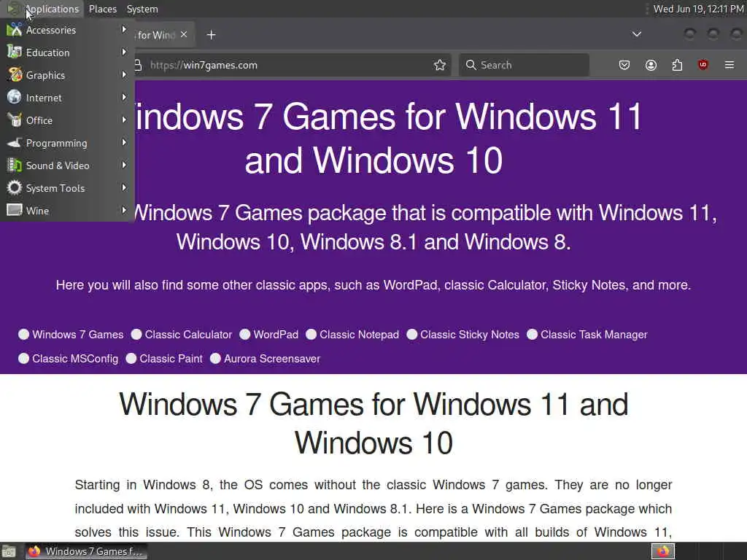Click the Internet globe icon
This screenshot has height=560, width=747.
pyautogui.click(x=15, y=97)
